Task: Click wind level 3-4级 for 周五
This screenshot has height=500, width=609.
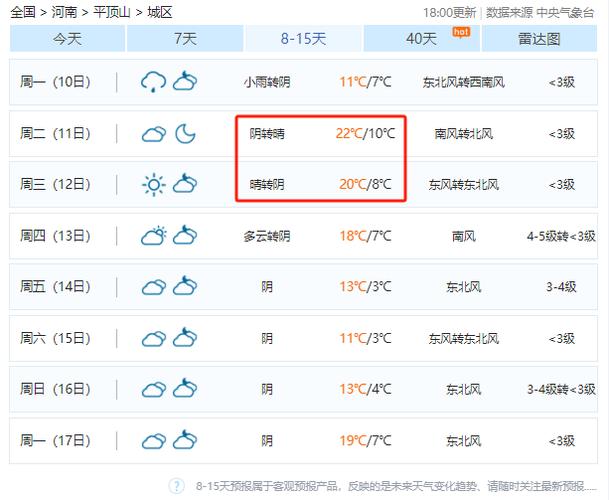Action: point(561,287)
